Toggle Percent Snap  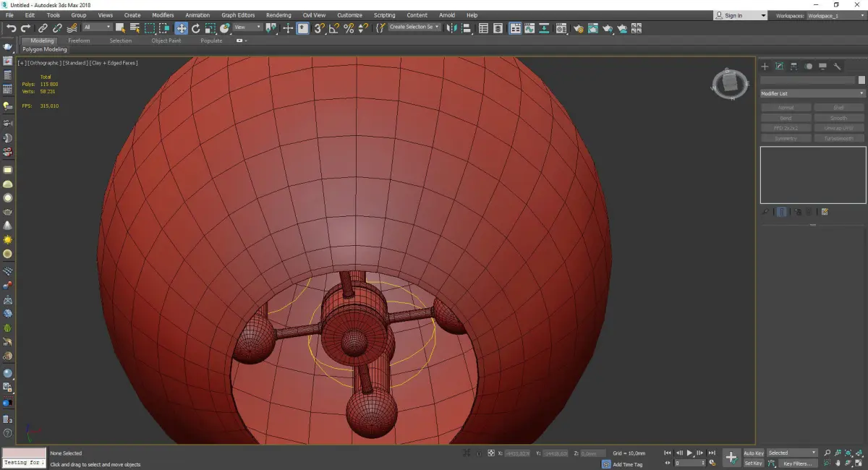[x=349, y=28]
